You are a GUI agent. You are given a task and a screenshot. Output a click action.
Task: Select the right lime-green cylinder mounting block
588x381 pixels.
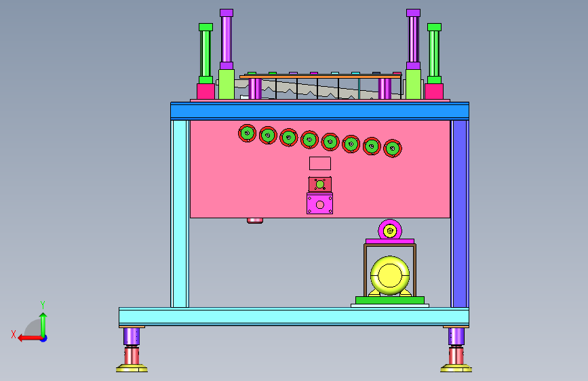[x=413, y=84]
